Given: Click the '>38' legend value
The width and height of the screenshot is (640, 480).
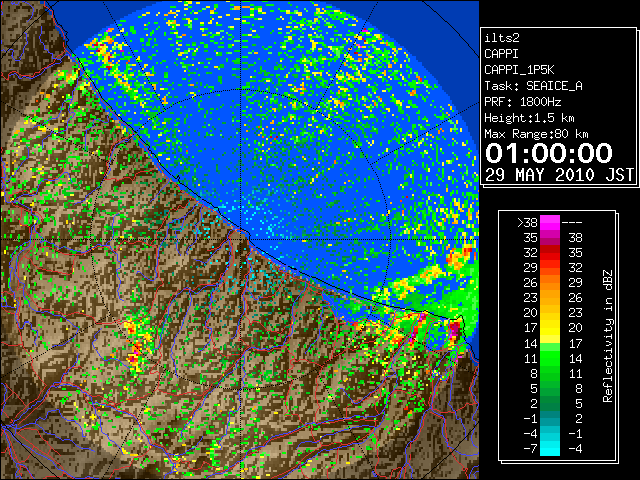Looking at the screenshot, I should [x=527, y=223].
